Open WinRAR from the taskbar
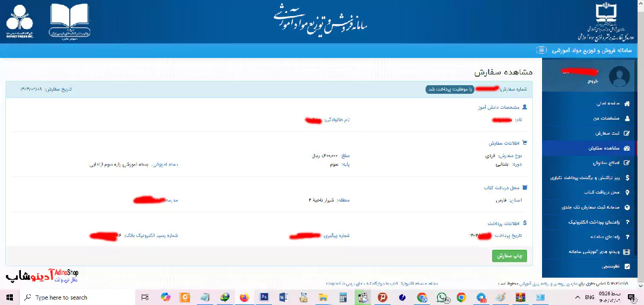Viewport: 644px width, 305px height. click(521, 297)
